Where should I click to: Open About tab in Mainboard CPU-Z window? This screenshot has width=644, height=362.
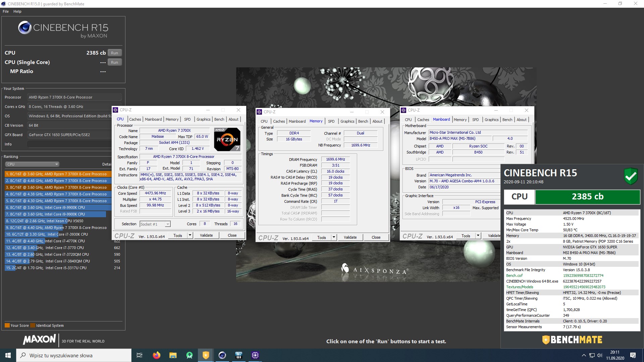click(522, 120)
